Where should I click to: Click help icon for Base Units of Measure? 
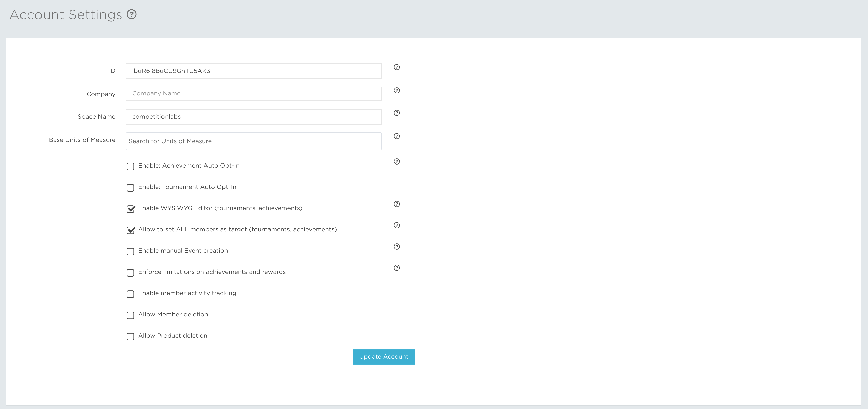point(397,136)
